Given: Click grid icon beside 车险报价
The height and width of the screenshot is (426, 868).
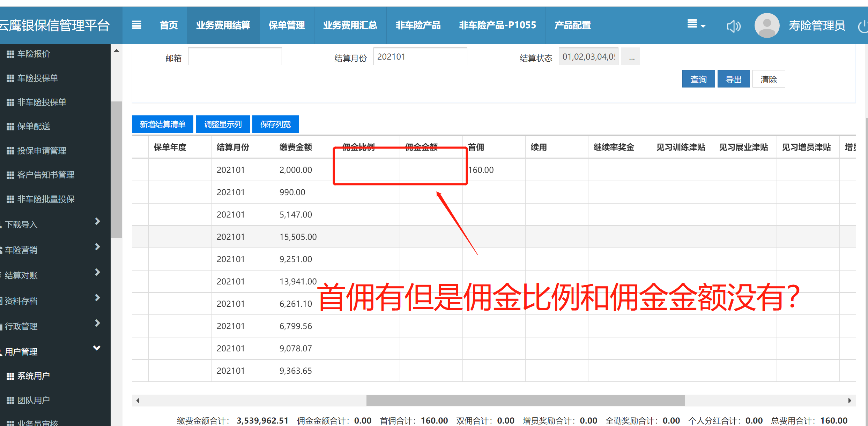Looking at the screenshot, I should [x=10, y=54].
